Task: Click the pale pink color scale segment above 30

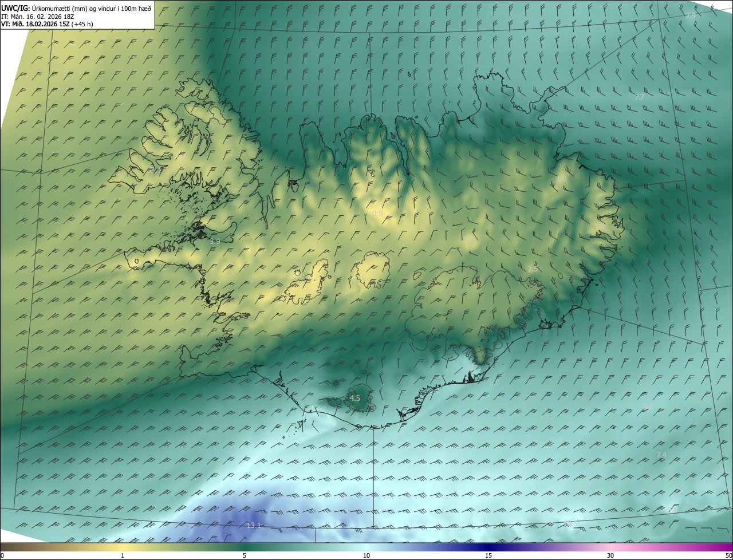Action: 610,547
